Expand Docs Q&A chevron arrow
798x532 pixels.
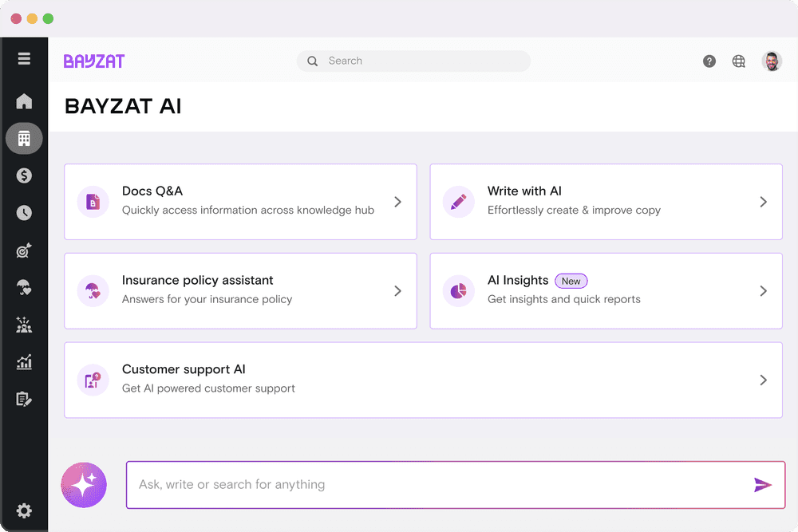397,202
